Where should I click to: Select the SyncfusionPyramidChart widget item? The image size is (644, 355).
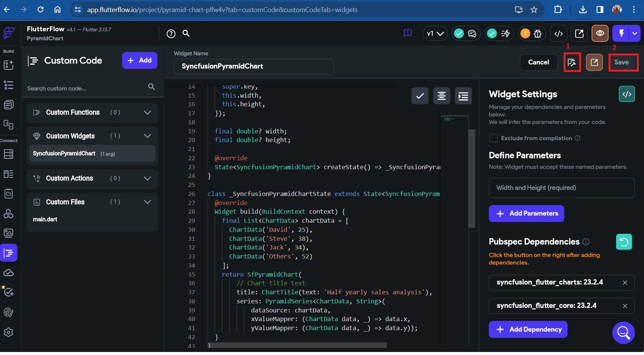[x=92, y=154]
